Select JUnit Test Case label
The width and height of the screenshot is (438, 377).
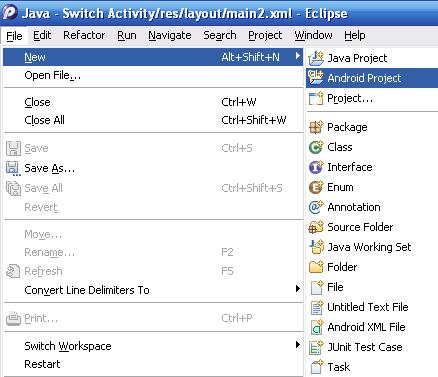(x=365, y=347)
